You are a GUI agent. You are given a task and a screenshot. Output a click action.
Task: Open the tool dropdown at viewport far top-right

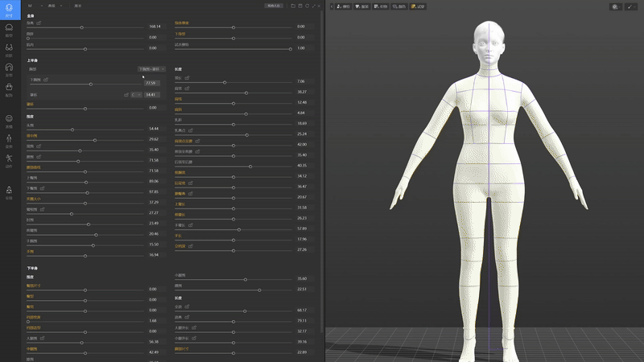click(x=631, y=6)
